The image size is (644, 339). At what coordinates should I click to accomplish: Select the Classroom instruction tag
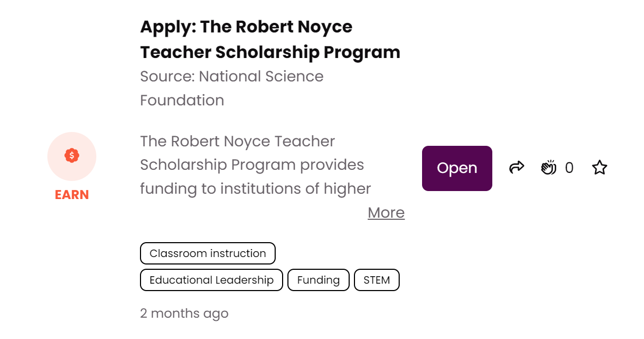coord(208,253)
